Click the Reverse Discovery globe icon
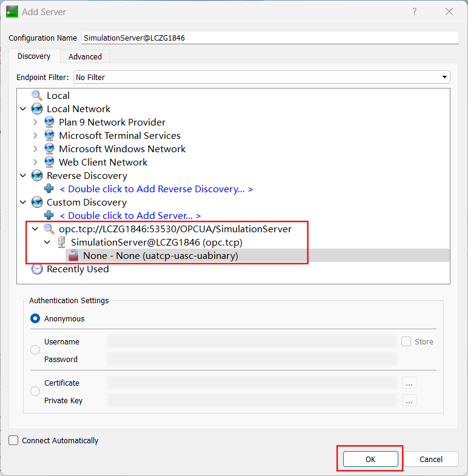Screen dimensions: 468x476 (x=37, y=176)
